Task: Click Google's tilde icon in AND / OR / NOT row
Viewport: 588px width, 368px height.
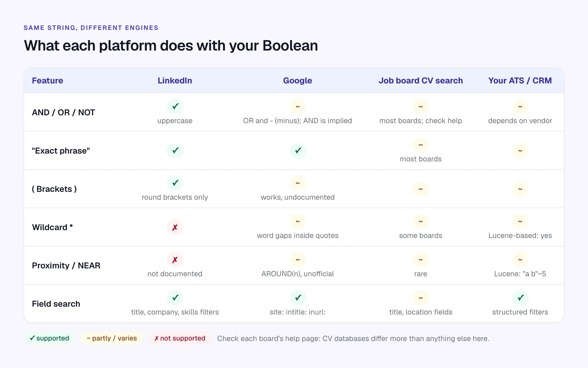Action: tap(298, 106)
